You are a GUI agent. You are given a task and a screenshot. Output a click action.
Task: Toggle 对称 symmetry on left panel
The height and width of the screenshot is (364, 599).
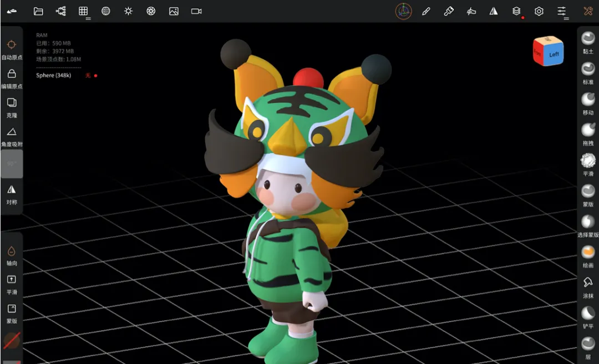pyautogui.click(x=12, y=194)
